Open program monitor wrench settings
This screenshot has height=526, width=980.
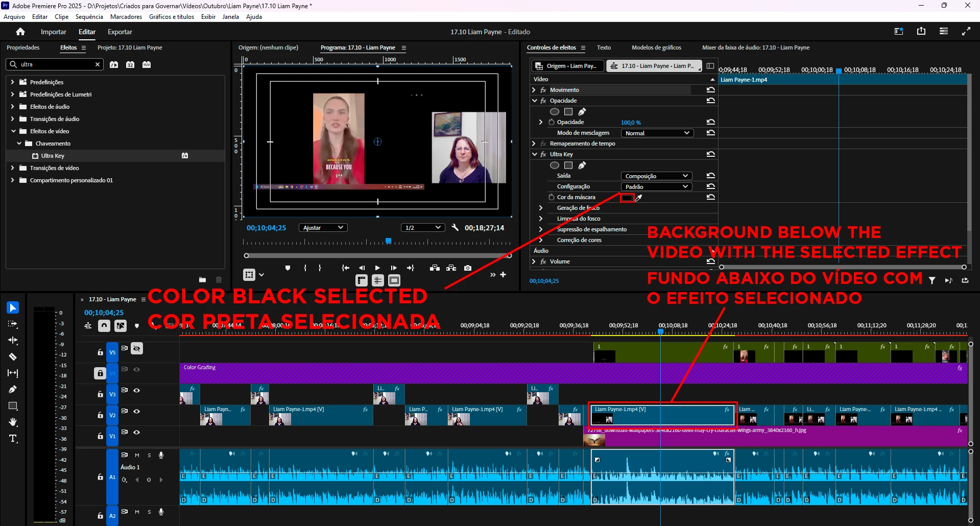(455, 227)
